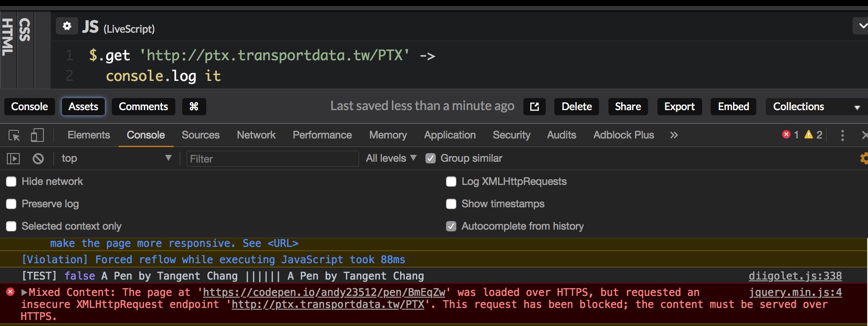This screenshot has height=326, width=868.
Task: Click the keyboard shortcuts command icon
Action: pos(194,107)
